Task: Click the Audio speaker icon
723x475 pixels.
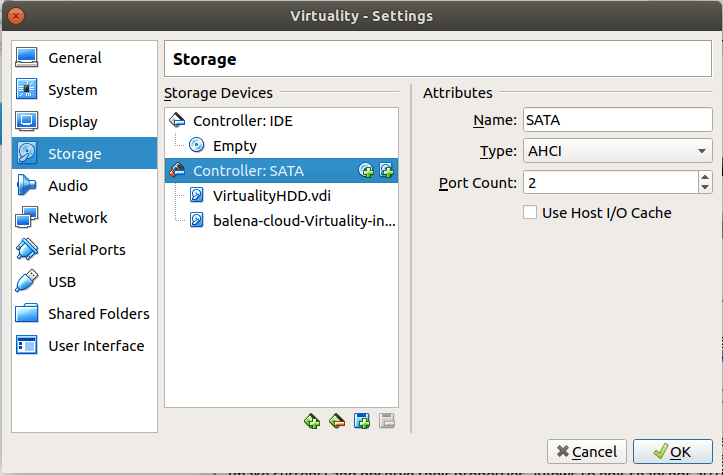Action: point(26,185)
